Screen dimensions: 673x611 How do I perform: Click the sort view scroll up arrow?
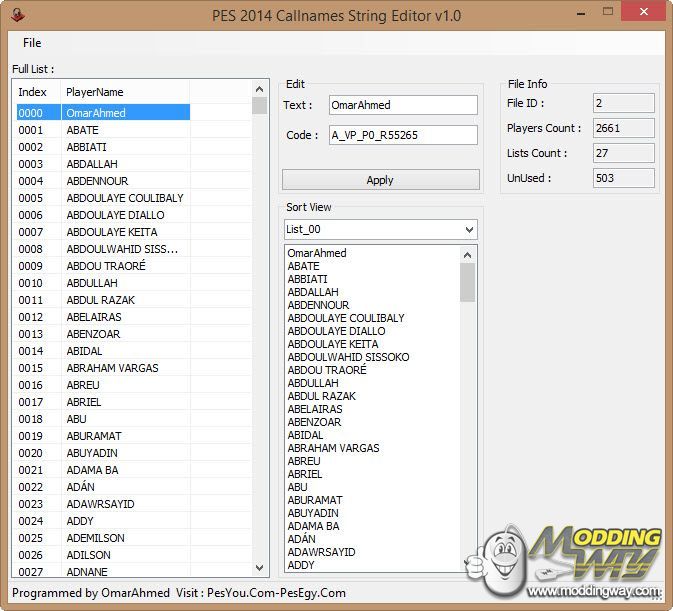tap(468, 254)
